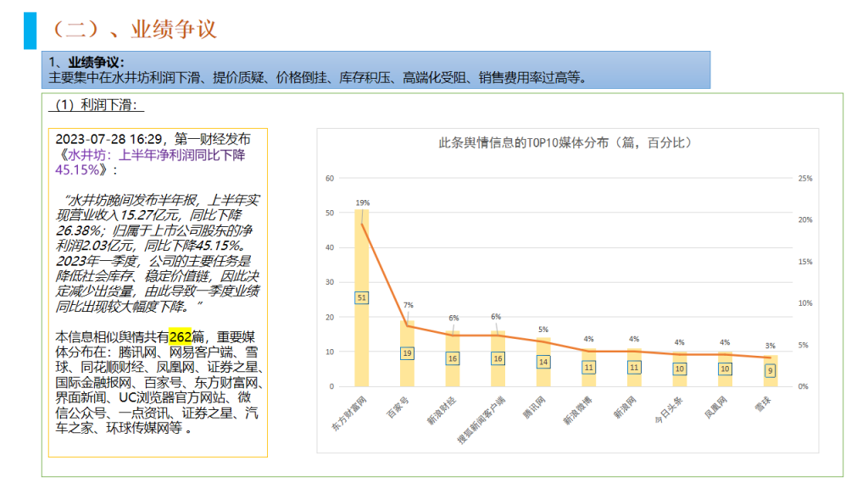Click the data label 51 on the tallest bar
Viewport: 868px width, 488px height.
[362, 297]
